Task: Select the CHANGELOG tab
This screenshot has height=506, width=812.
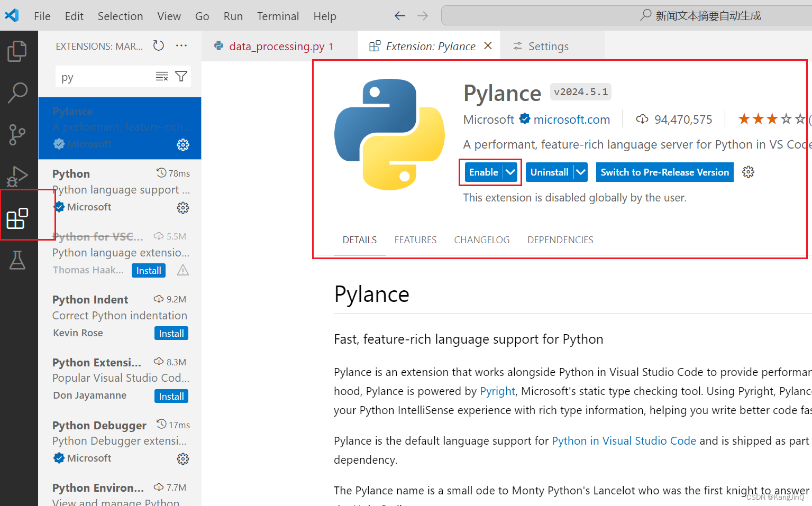Action: point(482,240)
